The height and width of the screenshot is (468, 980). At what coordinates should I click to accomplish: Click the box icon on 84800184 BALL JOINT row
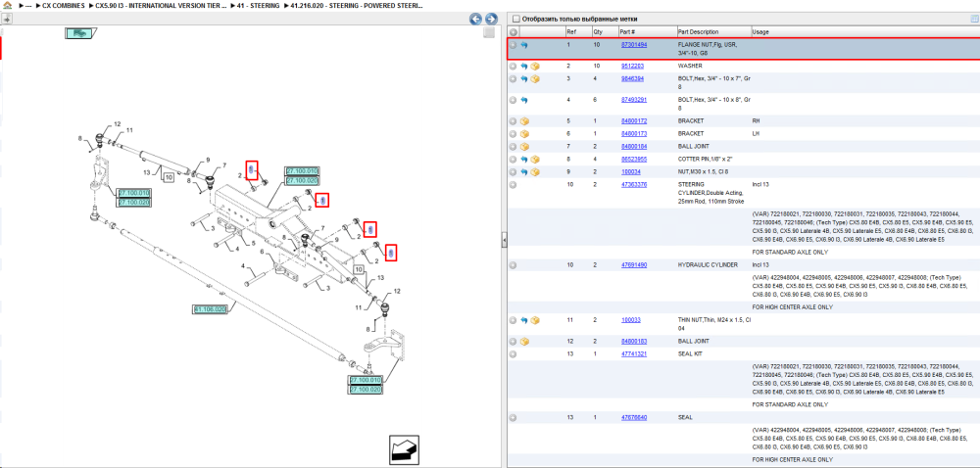[x=524, y=147]
